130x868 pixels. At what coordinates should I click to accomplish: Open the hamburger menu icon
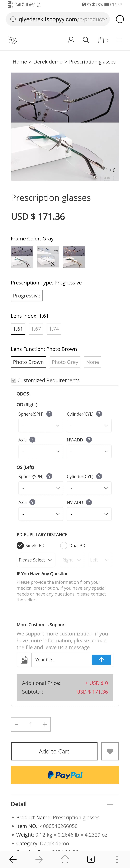click(x=119, y=40)
